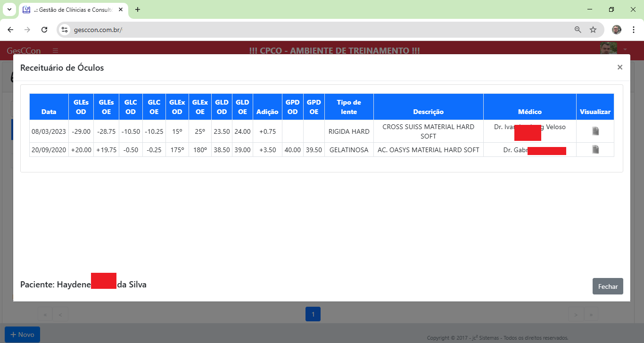The image size is (644, 343).
Task: Click the address bar URL gesccon.com.br
Action: [x=98, y=30]
